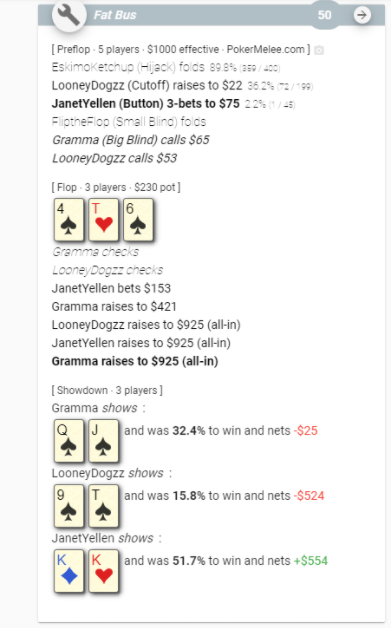This screenshot has width=391, height=628.
Task: Click the right arrow next-hand button
Action: coord(362,15)
